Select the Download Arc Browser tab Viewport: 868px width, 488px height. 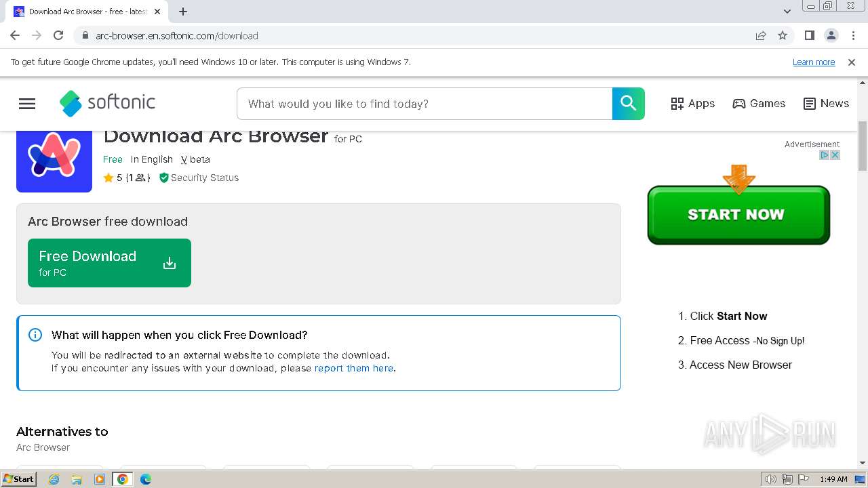click(87, 12)
